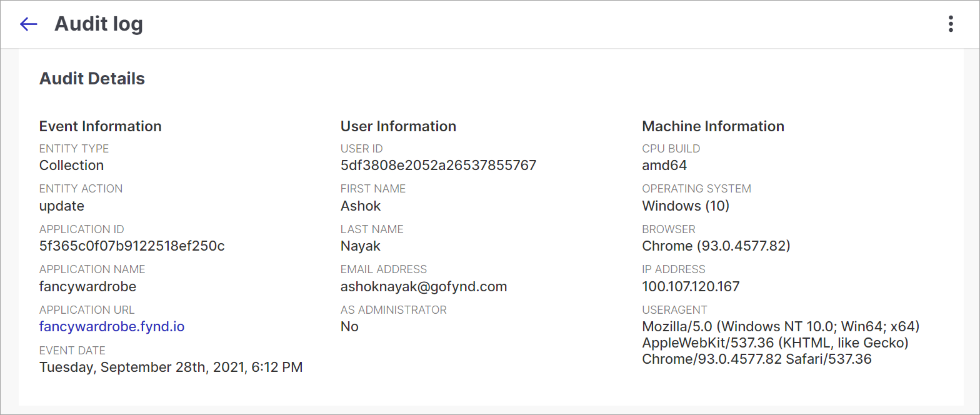Image resolution: width=980 pixels, height=415 pixels.
Task: Click the entity type value Collection
Action: tap(71, 166)
